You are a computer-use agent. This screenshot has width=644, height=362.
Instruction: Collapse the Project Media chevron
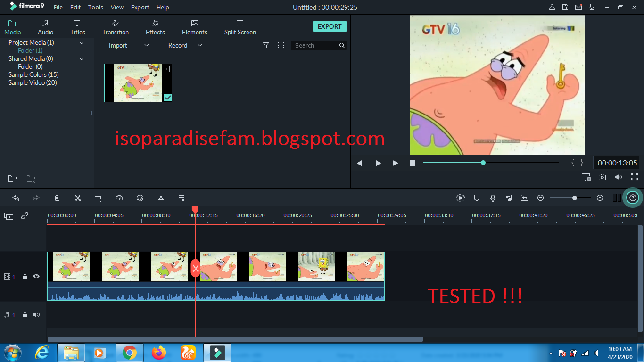(82, 42)
